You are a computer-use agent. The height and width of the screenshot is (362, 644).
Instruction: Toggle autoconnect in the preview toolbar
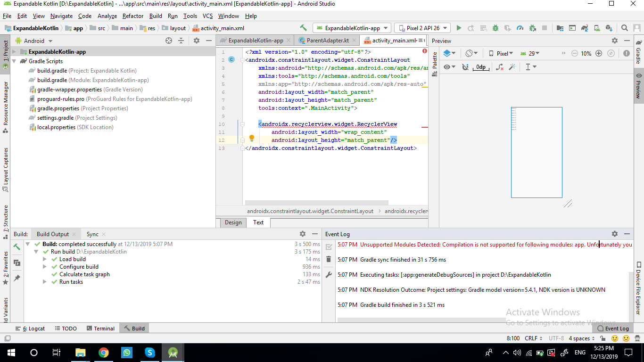(x=465, y=67)
